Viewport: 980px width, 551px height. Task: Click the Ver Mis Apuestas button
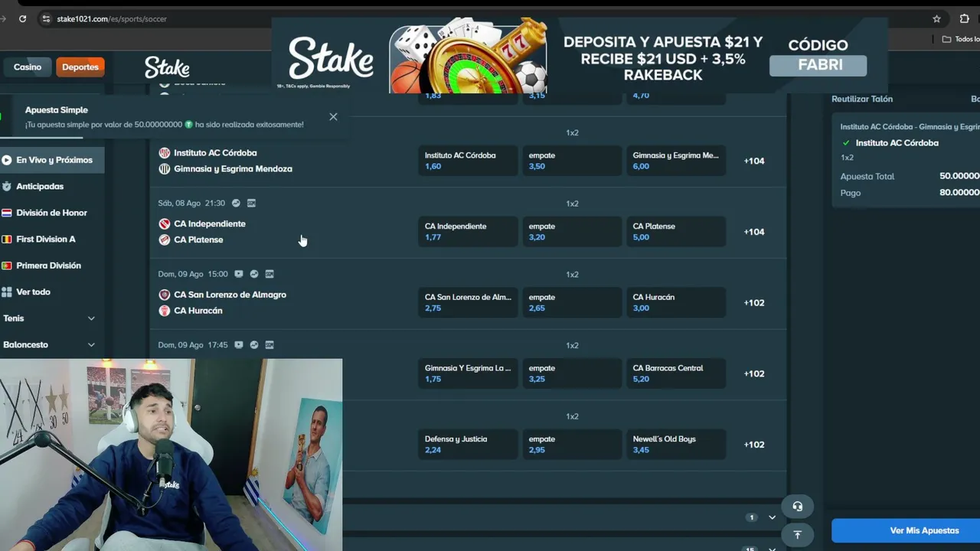906,530
